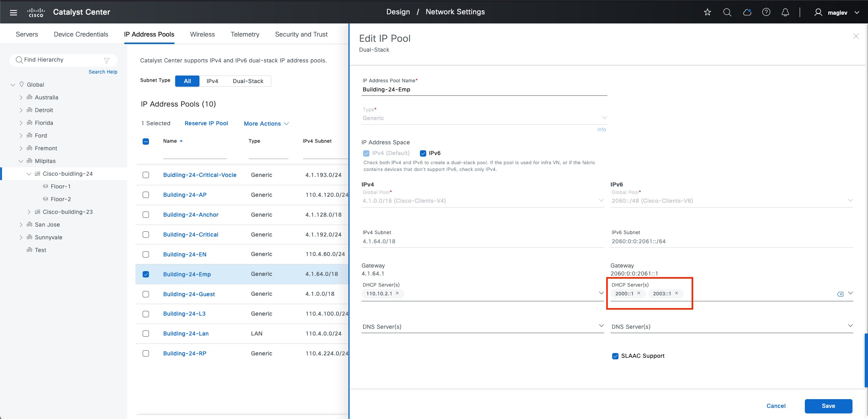This screenshot has width=868, height=419.
Task: Expand the San Jose tree node
Action: coord(21,225)
